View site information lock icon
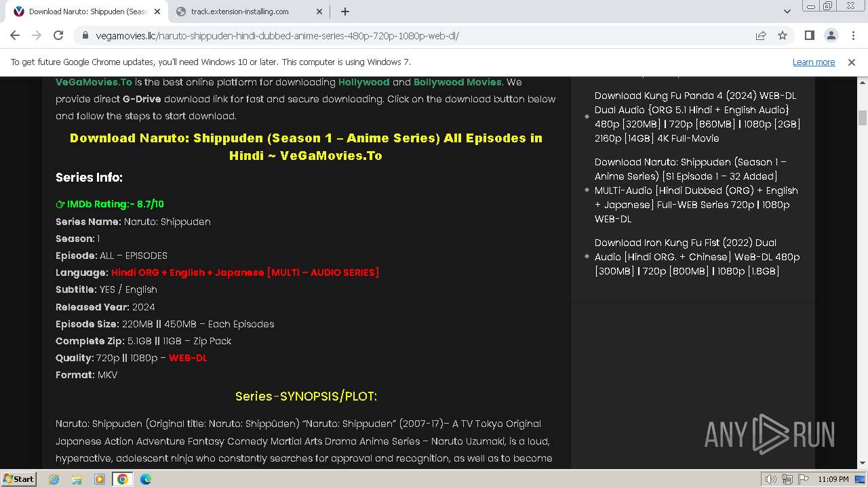 click(85, 36)
